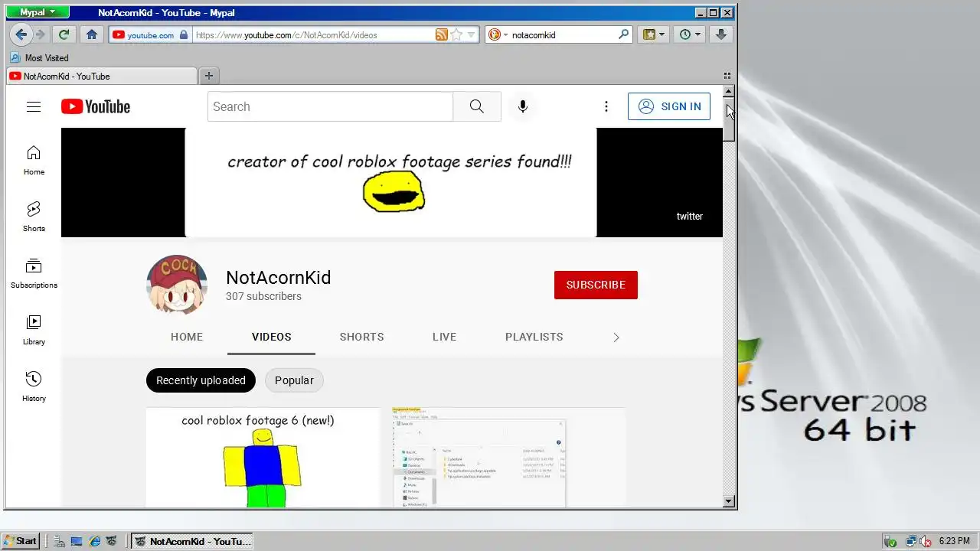Click the youtube.com site identity label
Image resolution: width=980 pixels, height=551 pixels.
150,34
